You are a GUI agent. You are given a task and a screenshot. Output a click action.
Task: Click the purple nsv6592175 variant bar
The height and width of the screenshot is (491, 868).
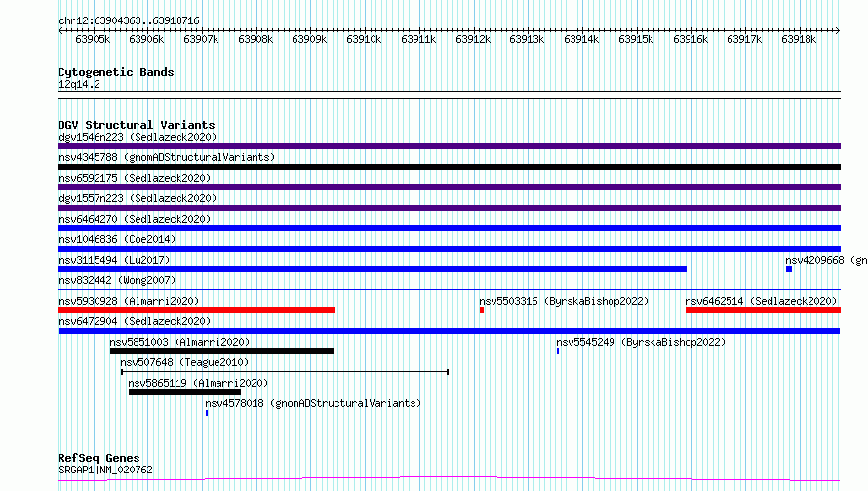[449, 187]
